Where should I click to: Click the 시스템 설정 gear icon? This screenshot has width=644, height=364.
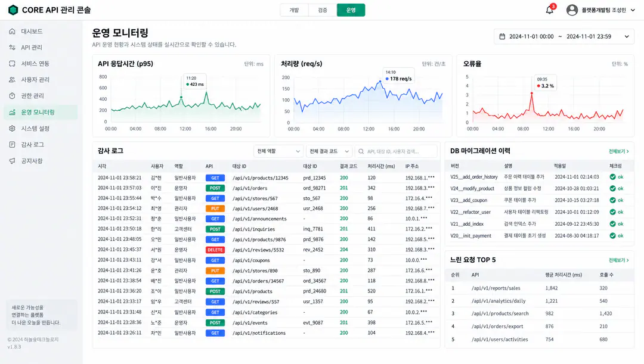coord(13,129)
